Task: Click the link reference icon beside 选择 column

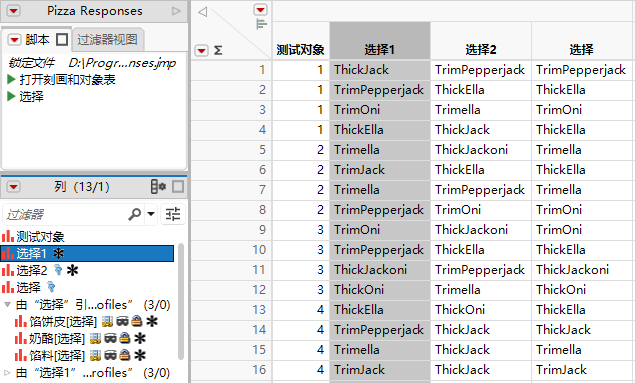Action: coord(51,287)
